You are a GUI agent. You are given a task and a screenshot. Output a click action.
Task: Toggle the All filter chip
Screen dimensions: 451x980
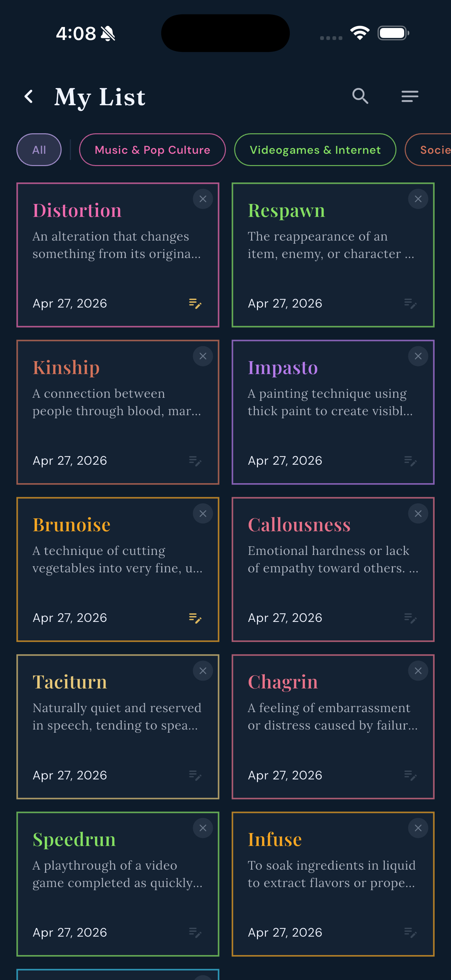click(x=39, y=150)
